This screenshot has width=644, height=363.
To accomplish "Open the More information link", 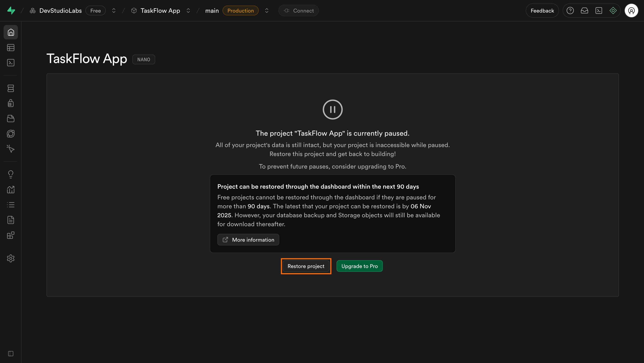I will pos(248,240).
